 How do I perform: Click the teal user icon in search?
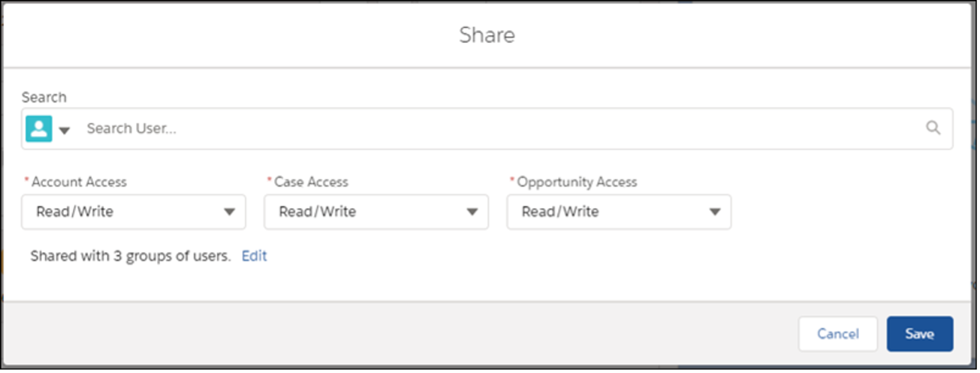click(38, 129)
